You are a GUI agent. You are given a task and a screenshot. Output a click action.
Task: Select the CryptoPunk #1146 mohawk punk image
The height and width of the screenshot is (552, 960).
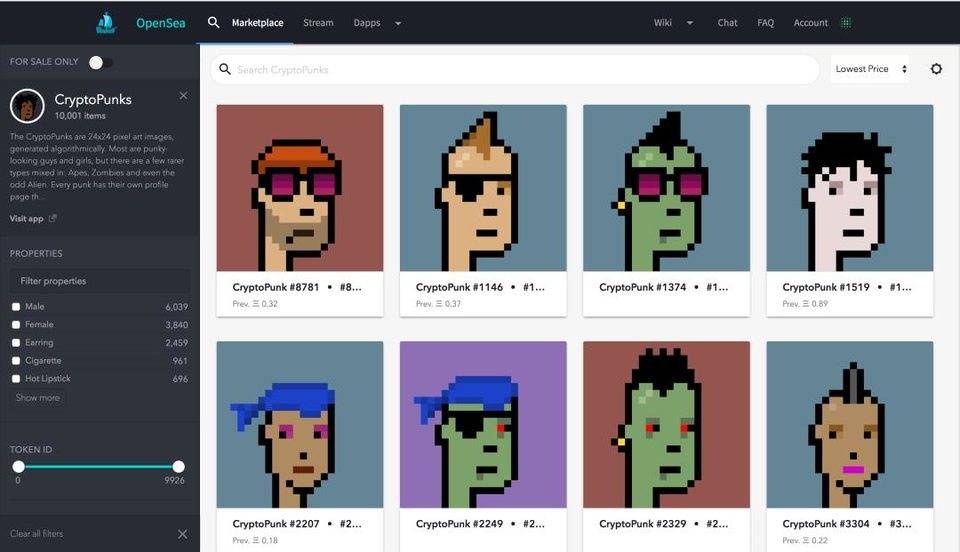[483, 188]
